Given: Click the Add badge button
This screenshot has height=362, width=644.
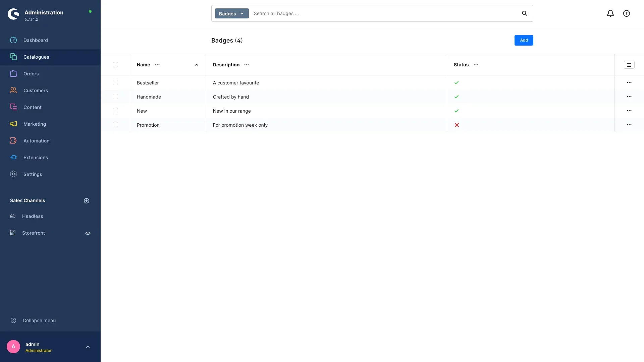Looking at the screenshot, I should (524, 40).
